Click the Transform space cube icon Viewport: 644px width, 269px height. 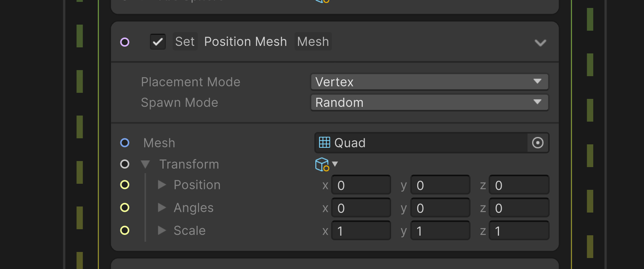click(x=322, y=164)
